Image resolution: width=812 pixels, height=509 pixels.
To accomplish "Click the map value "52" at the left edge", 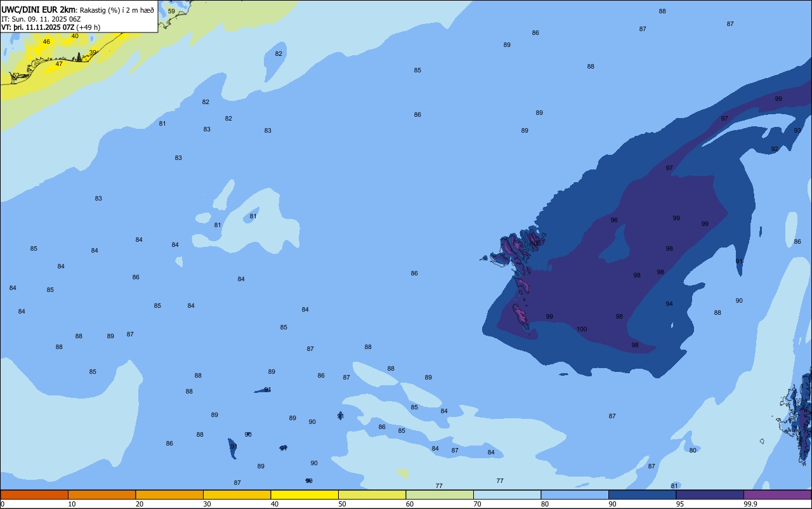I will click(x=16, y=76).
